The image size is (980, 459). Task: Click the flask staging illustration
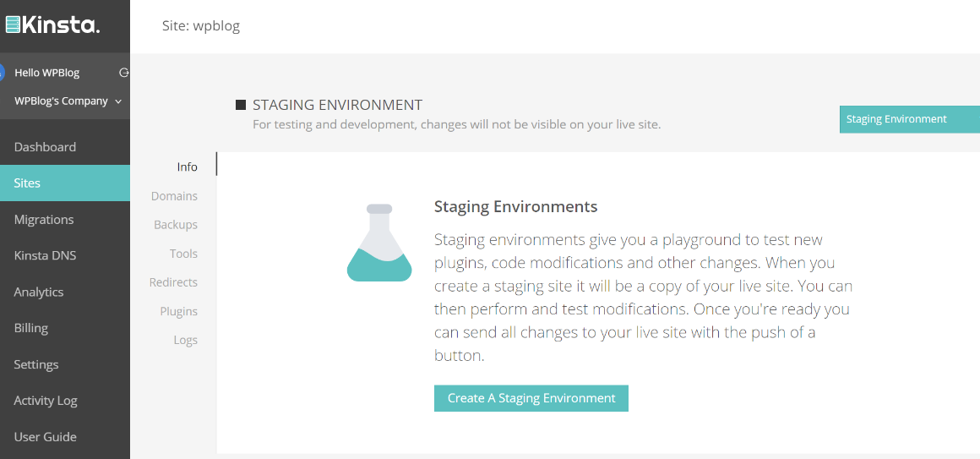point(379,243)
